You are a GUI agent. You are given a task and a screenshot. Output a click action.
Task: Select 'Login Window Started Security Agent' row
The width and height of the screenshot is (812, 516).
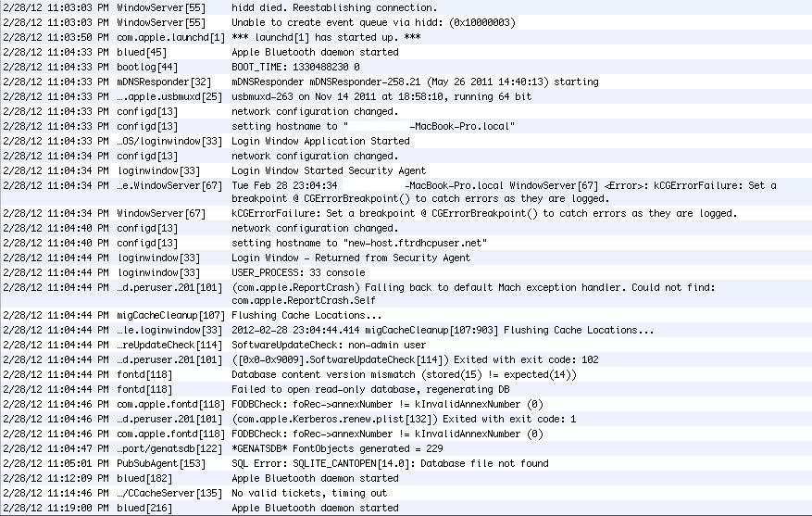tap(406, 171)
